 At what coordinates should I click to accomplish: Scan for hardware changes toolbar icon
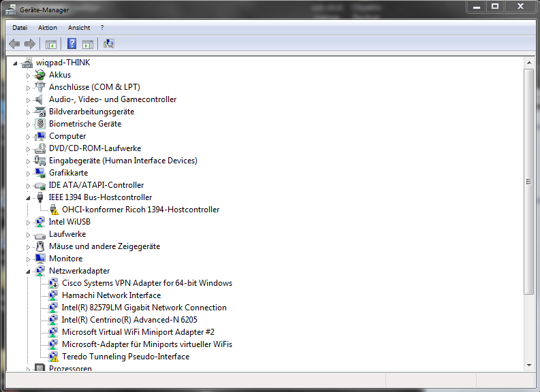coord(109,44)
